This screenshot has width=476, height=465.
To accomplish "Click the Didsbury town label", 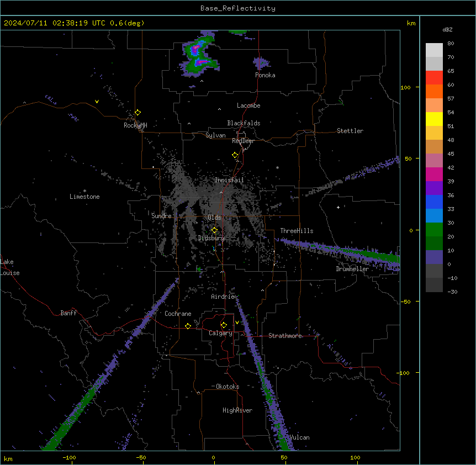I will (211, 238).
